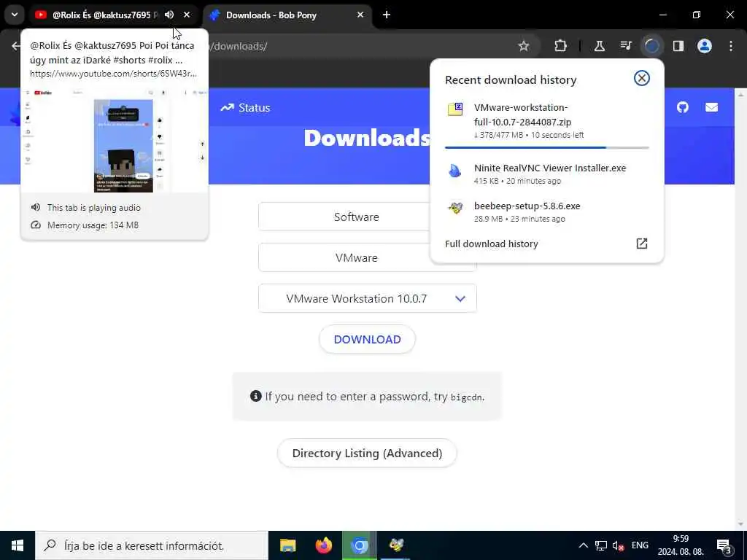Click the address bar URL field
Screen dimensions: 747x560
362,46
